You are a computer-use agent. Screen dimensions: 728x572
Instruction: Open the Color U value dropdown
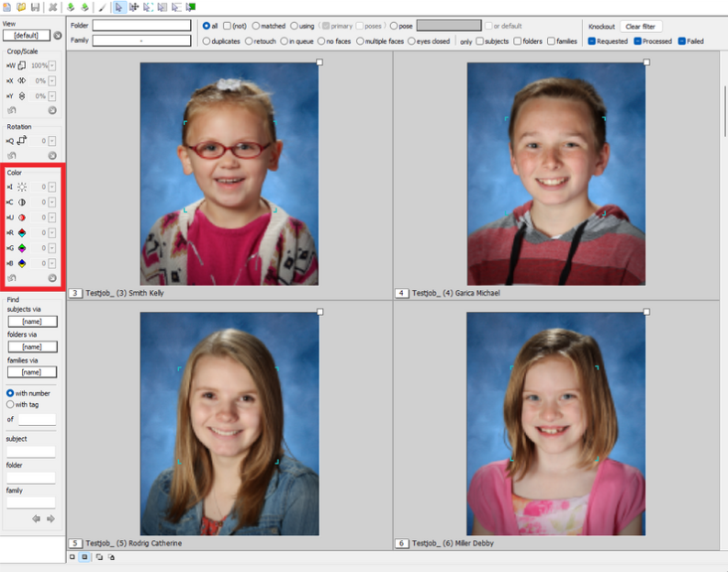point(52,218)
